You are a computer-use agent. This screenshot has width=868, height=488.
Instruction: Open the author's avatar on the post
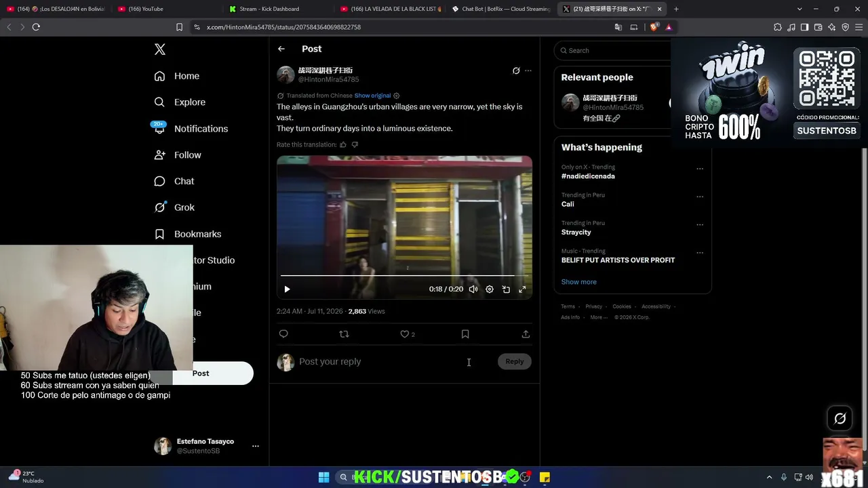(285, 75)
